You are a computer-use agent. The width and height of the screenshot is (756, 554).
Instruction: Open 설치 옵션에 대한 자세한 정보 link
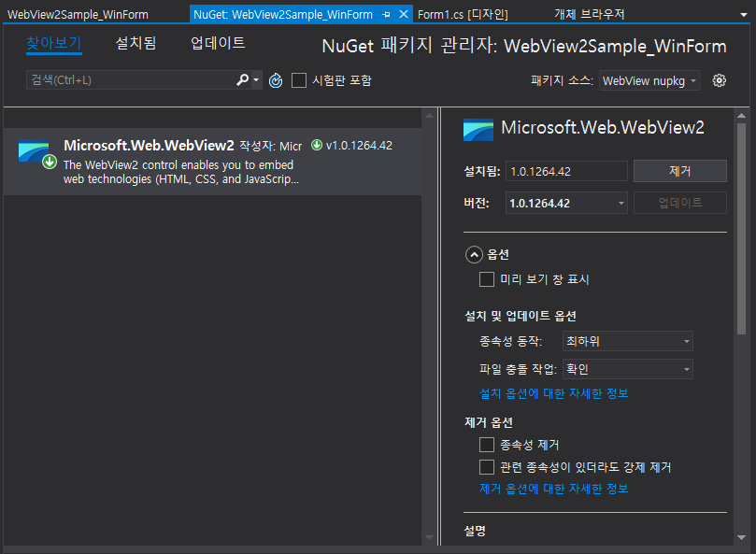click(x=553, y=393)
